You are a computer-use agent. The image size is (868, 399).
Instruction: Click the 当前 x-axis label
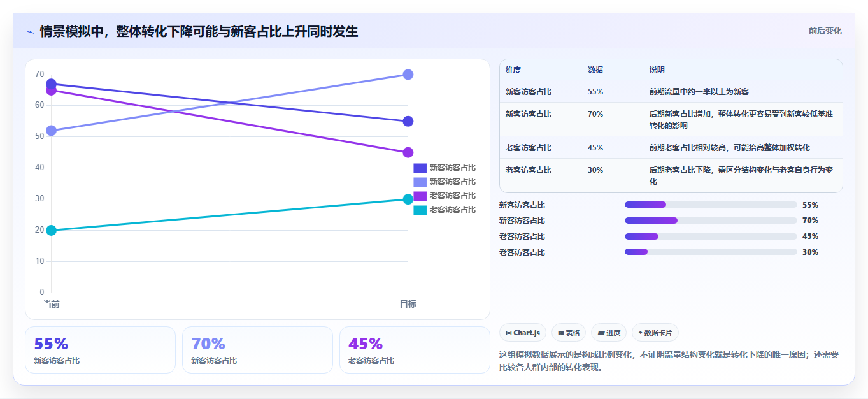point(52,304)
